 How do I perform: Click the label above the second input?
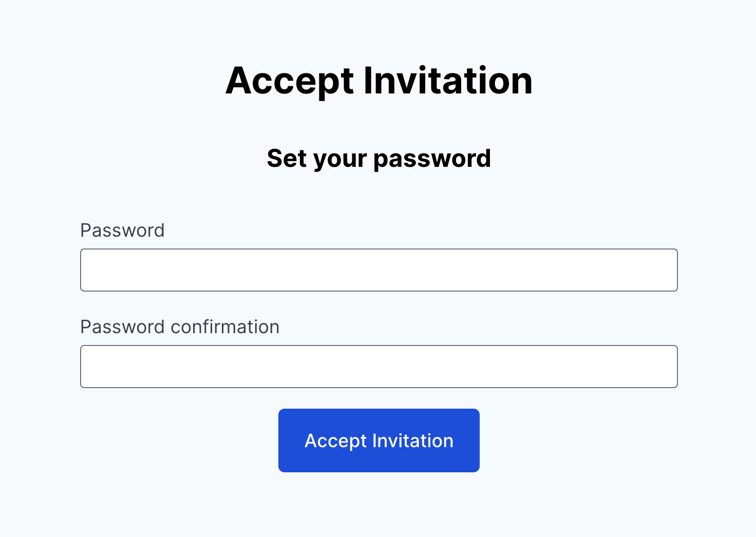180,327
